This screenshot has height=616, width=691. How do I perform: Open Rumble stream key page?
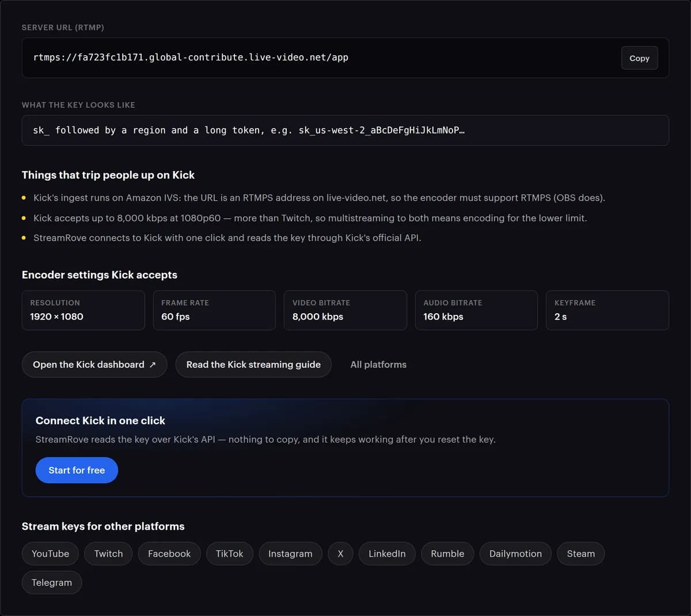tap(447, 554)
